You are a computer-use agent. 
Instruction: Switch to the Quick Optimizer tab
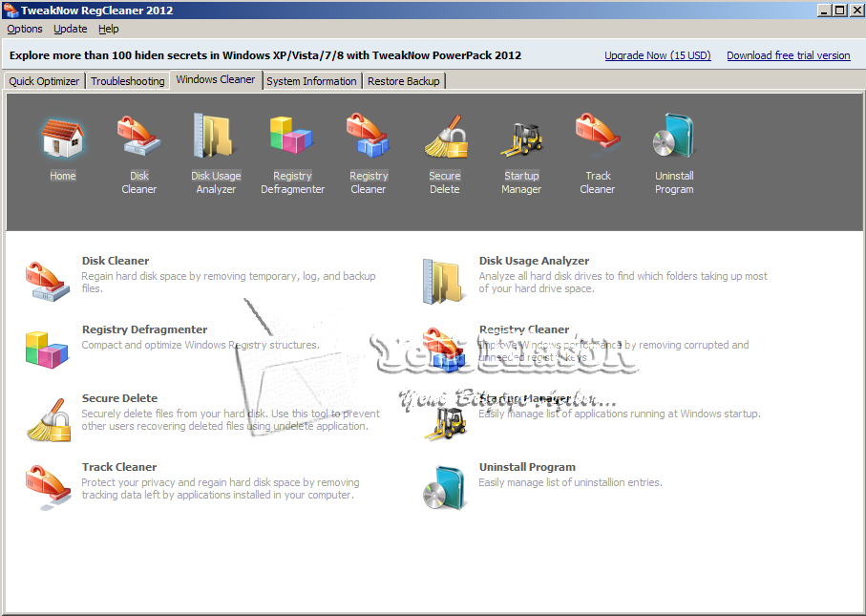coord(45,81)
